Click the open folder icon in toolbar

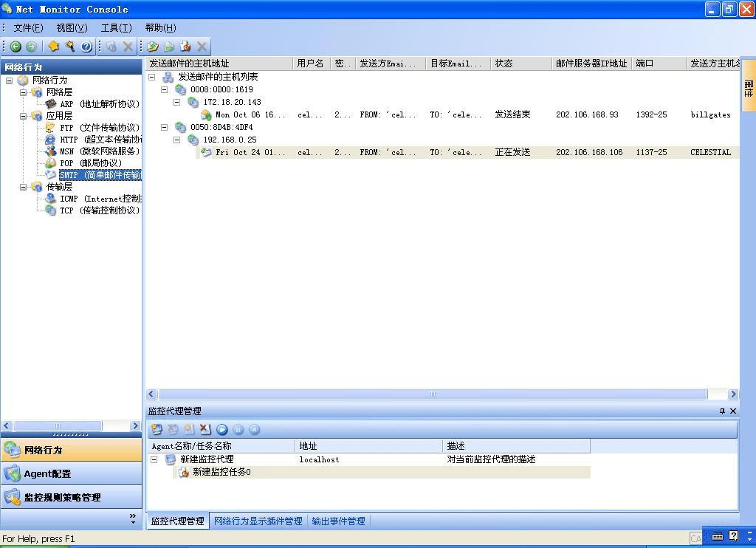click(153, 47)
